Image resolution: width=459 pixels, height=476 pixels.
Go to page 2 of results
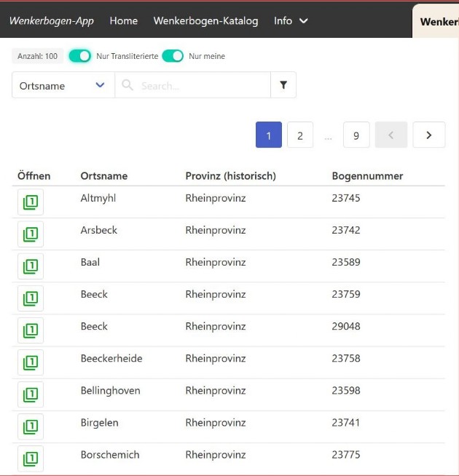[x=300, y=135]
